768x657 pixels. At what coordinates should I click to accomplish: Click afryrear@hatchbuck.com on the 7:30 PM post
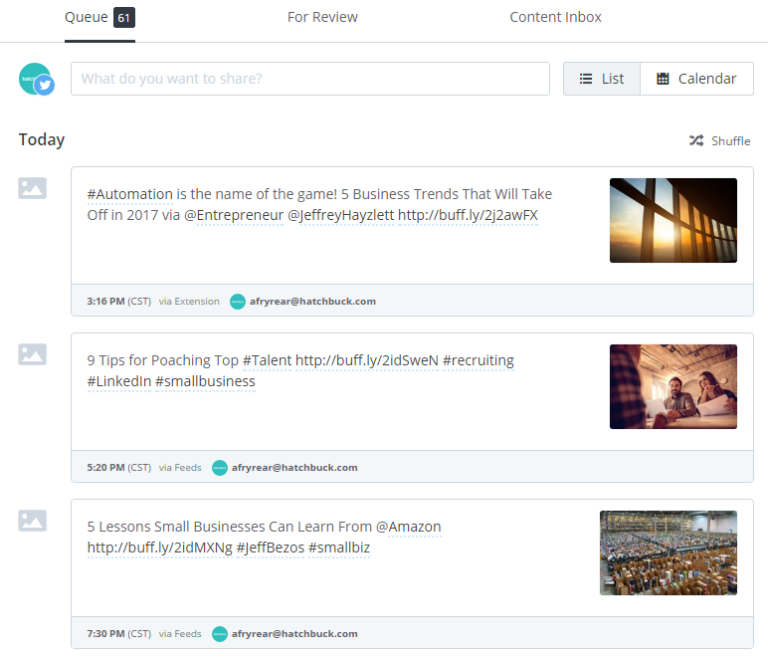click(x=294, y=634)
